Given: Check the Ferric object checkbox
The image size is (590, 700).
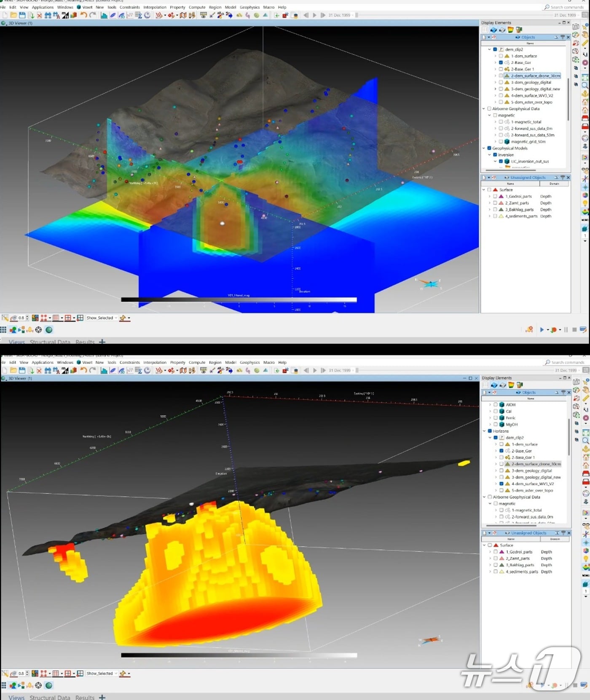Looking at the screenshot, I should (x=496, y=418).
